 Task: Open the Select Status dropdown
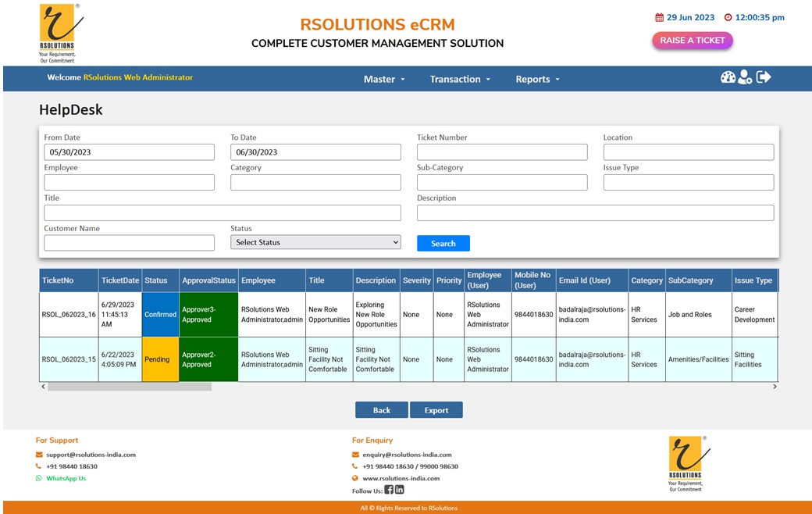(x=315, y=242)
